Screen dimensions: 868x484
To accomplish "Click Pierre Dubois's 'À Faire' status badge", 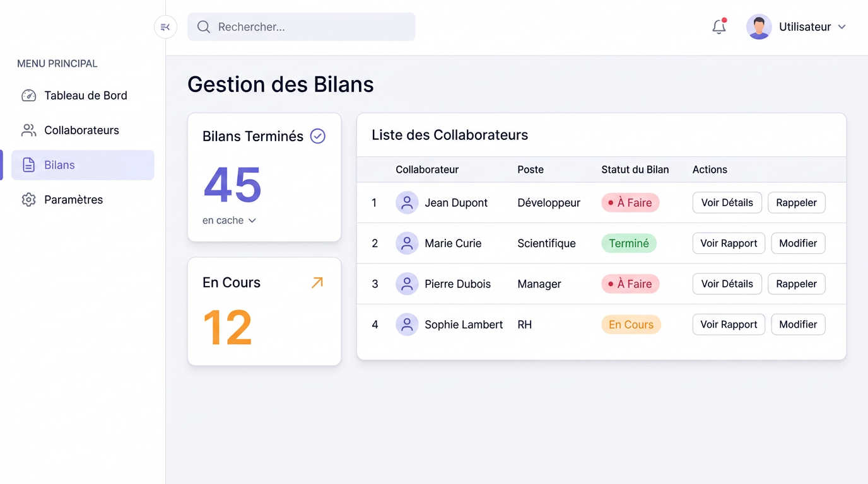I will point(630,284).
